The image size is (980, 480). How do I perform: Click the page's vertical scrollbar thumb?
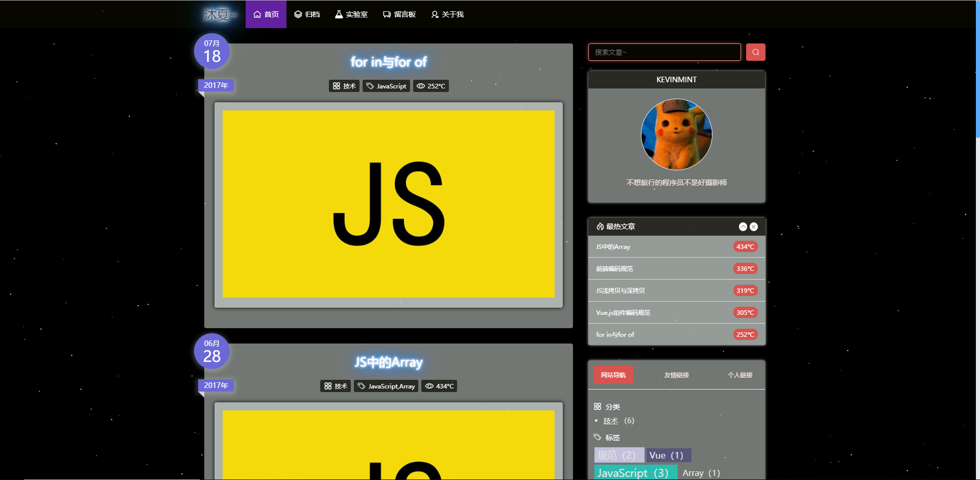977,69
